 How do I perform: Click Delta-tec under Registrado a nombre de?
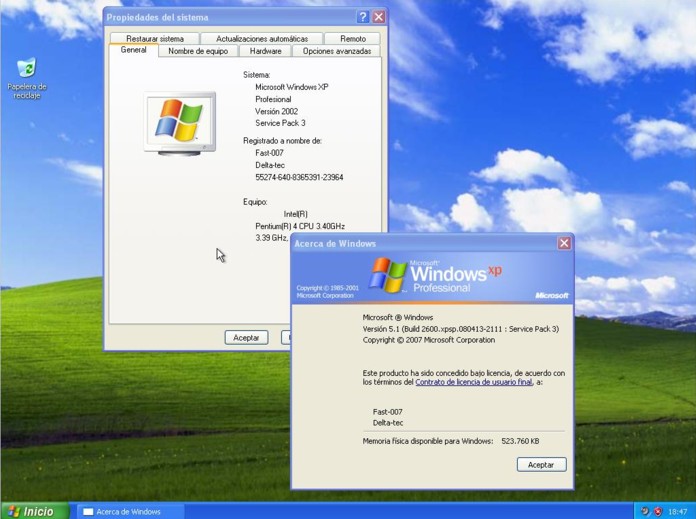(270, 165)
